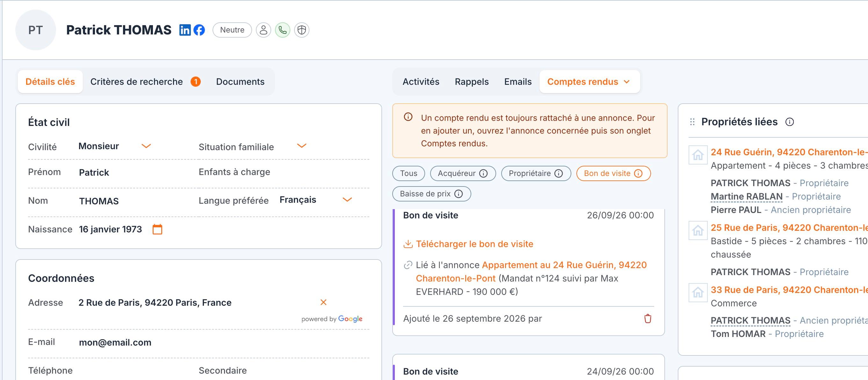Click the Naissance date 16 janvier 1973
Viewport: 868px width, 380px height.
pos(111,229)
